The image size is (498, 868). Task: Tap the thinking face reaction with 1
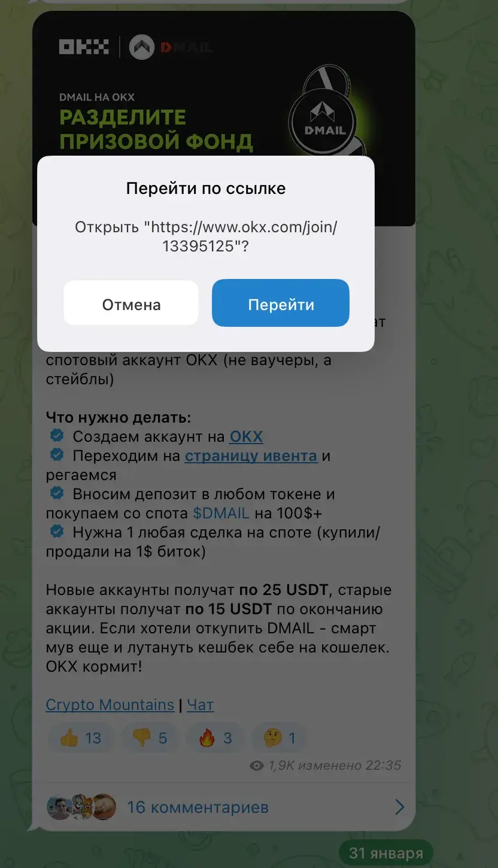280,738
